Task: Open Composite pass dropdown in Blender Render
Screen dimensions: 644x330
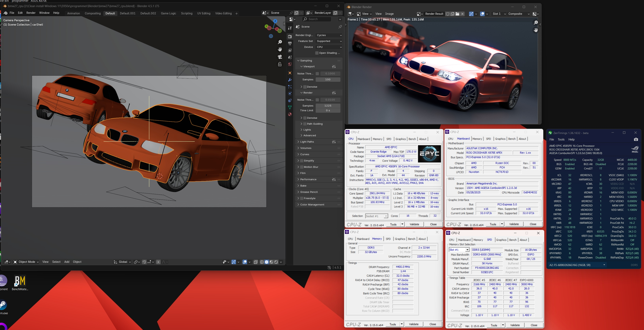Action: (519, 14)
